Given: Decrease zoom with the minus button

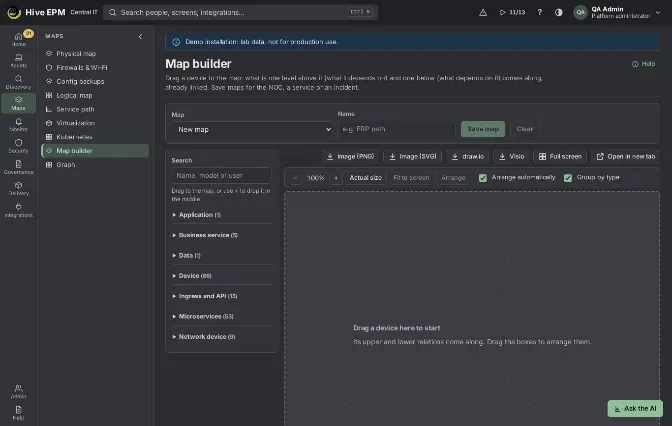Looking at the screenshot, I should point(295,178).
